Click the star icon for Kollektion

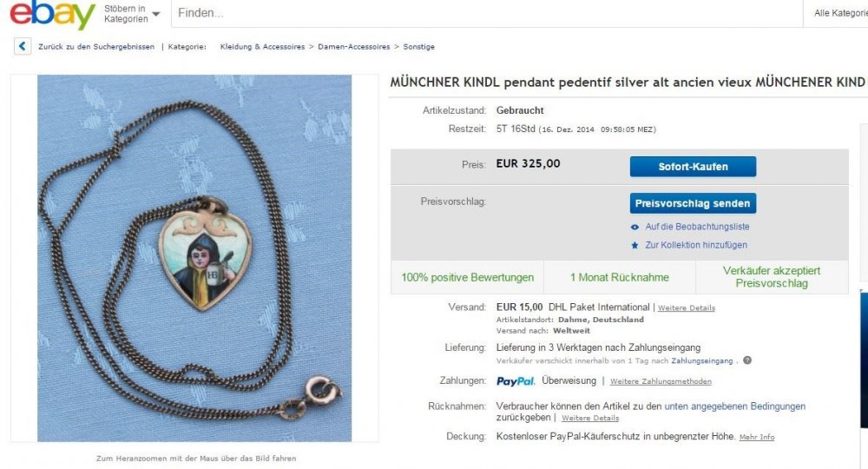[x=635, y=245]
